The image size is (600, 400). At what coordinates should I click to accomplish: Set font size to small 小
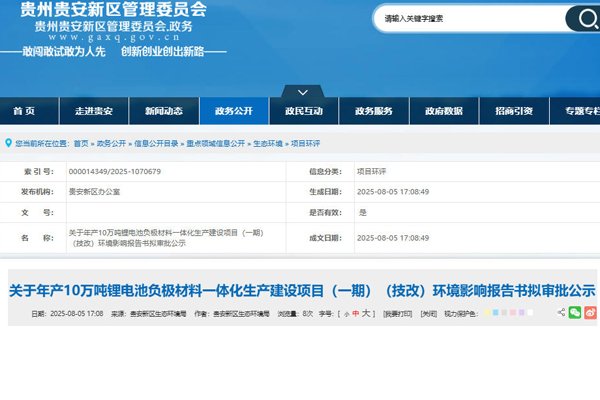347,314
